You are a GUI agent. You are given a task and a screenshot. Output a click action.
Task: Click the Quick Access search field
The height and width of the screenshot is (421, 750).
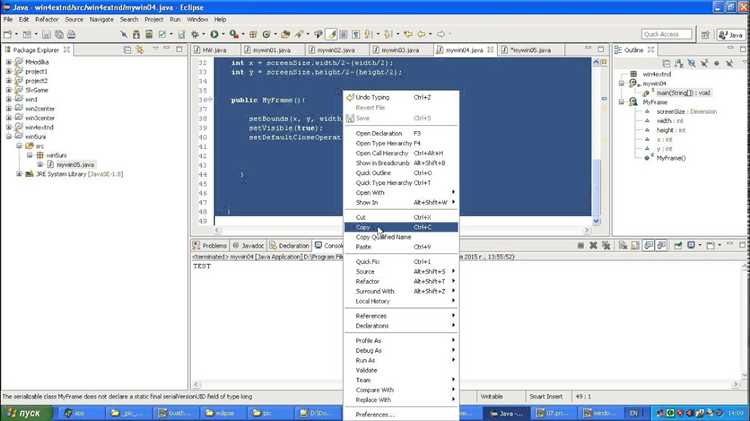pos(667,34)
